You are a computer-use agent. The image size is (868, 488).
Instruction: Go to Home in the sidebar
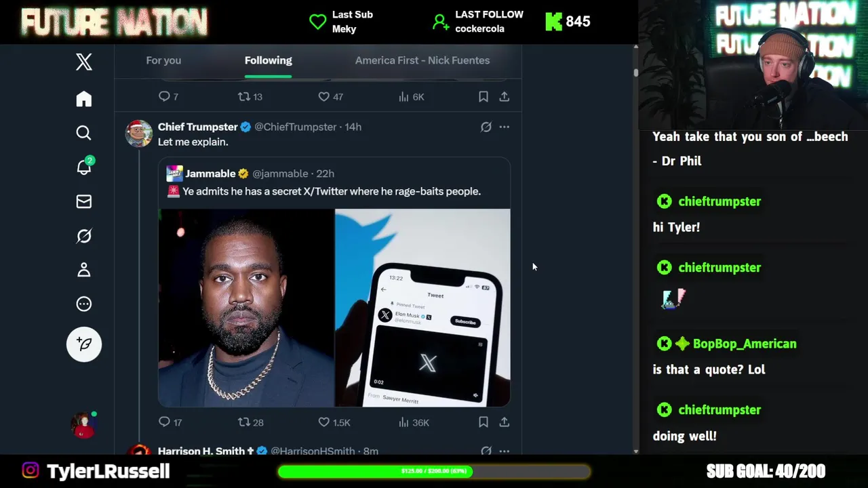point(84,99)
